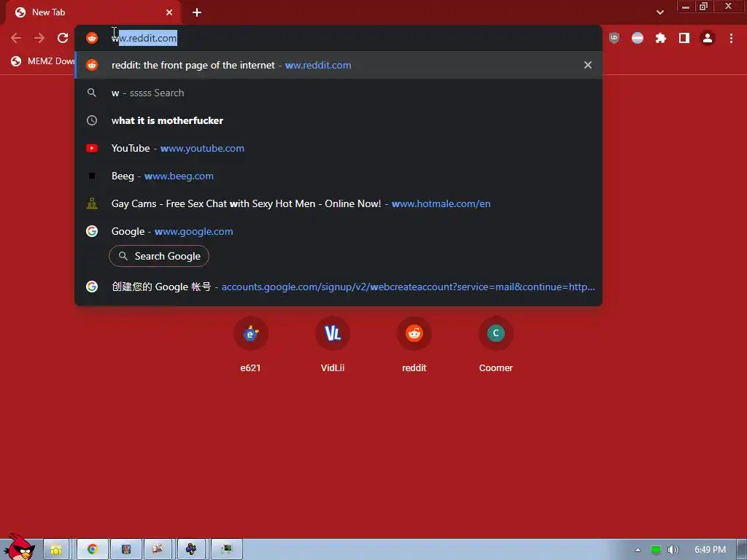This screenshot has width=747, height=560.
Task: Click the magnifier icon of search suggestion
Action: point(92,93)
